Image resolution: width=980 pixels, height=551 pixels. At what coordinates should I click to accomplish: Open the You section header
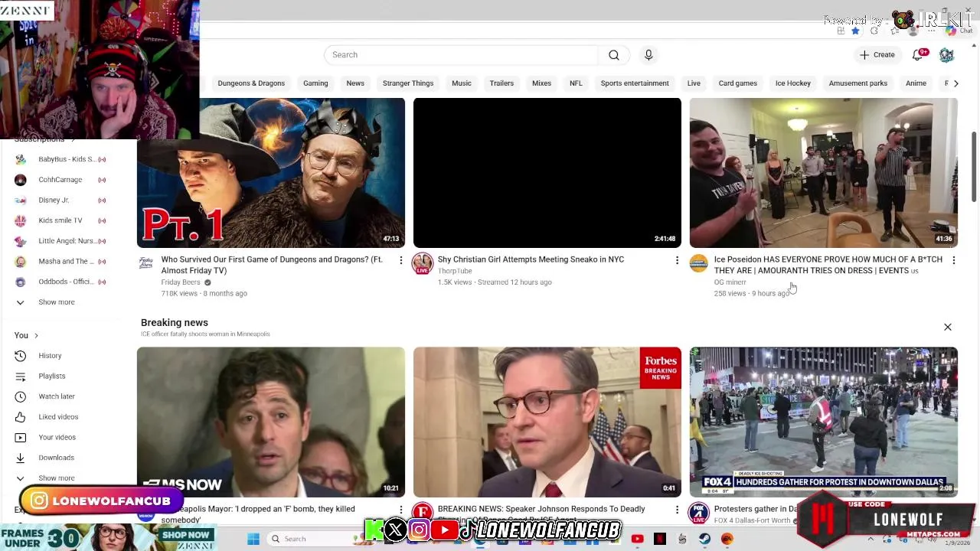pos(26,335)
